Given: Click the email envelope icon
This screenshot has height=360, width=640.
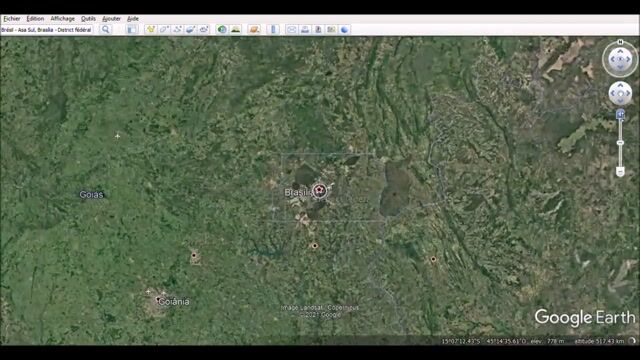Looking at the screenshot, I should tap(291, 29).
